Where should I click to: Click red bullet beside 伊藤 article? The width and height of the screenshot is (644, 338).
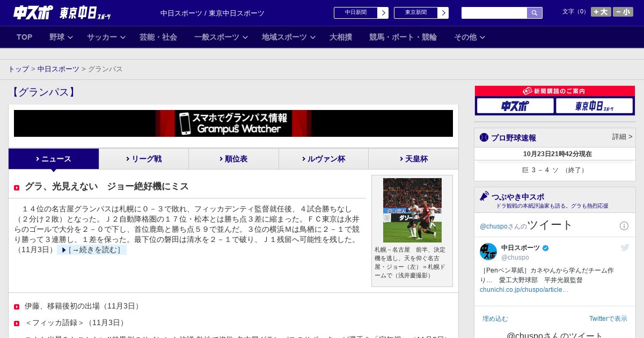tap(17, 307)
